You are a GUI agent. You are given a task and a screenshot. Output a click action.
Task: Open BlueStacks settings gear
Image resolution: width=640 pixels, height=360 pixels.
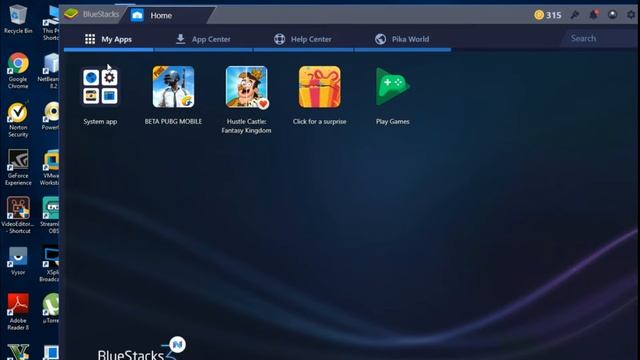[631, 15]
